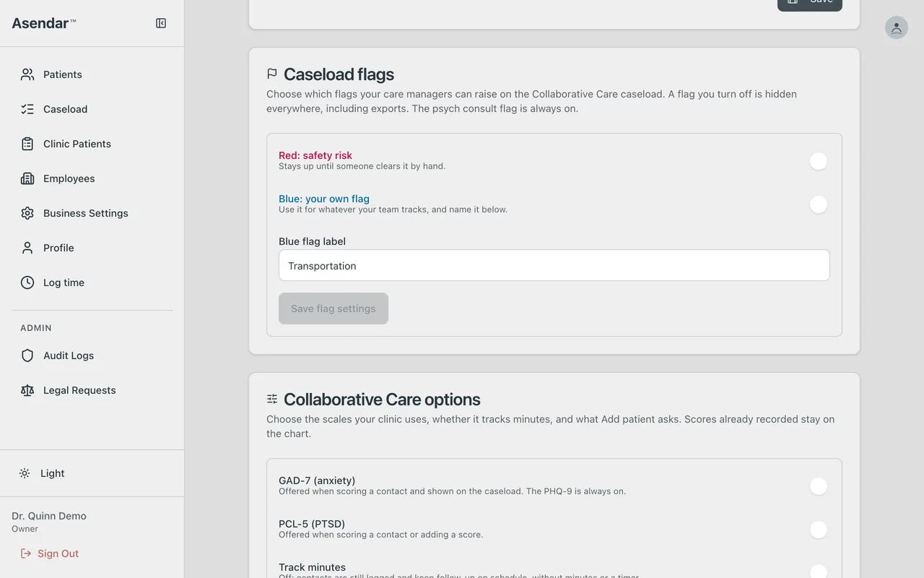
Task: Click the sliders icon beside Collaborative Care options
Action: point(272,400)
